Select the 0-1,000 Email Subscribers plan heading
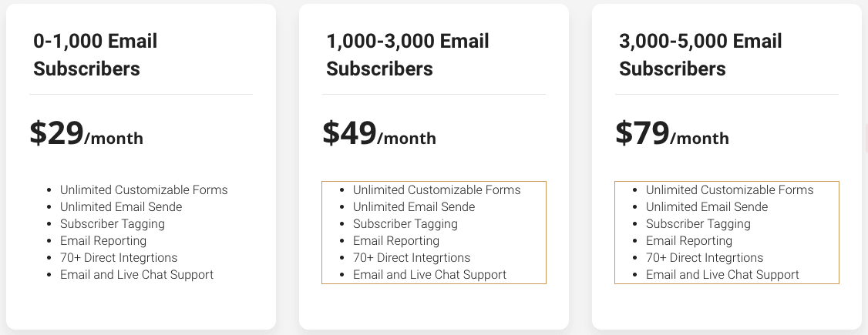Viewport: 868px width, 335px height. point(96,55)
